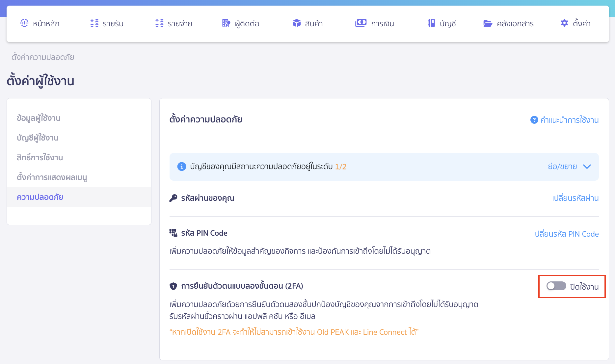Click the blue info icon in security banner
The height and width of the screenshot is (364, 615).
click(x=181, y=167)
